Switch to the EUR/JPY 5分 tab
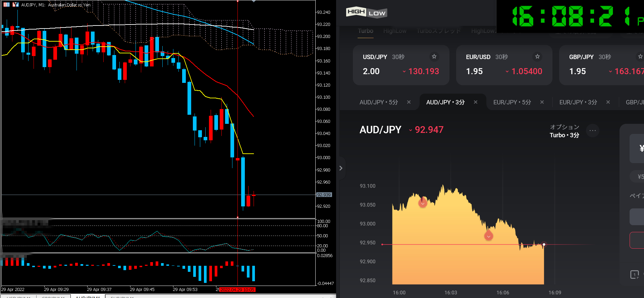Image resolution: width=644 pixels, height=298 pixels. tap(512, 102)
